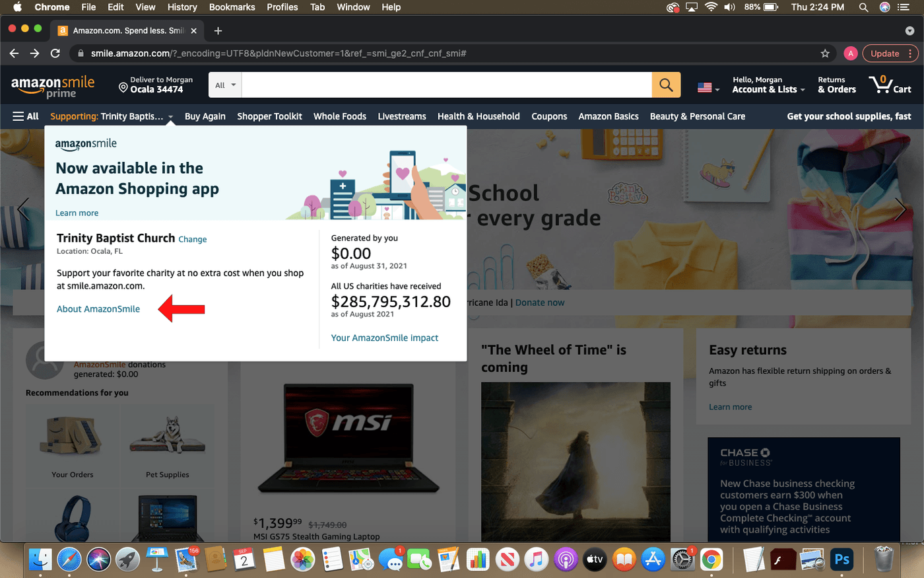This screenshot has height=578, width=924.
Task: Click the Donate now link
Action: coord(540,303)
